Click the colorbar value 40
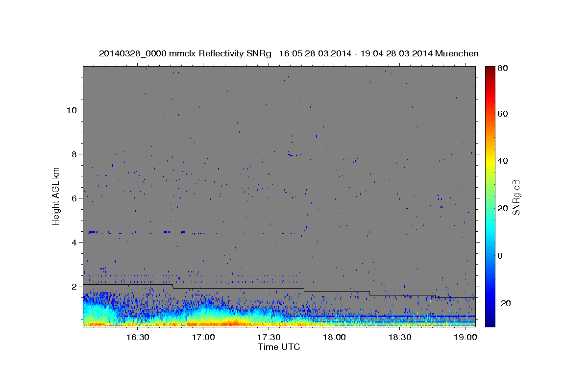Screen dimensions: 588x392 click(504, 161)
